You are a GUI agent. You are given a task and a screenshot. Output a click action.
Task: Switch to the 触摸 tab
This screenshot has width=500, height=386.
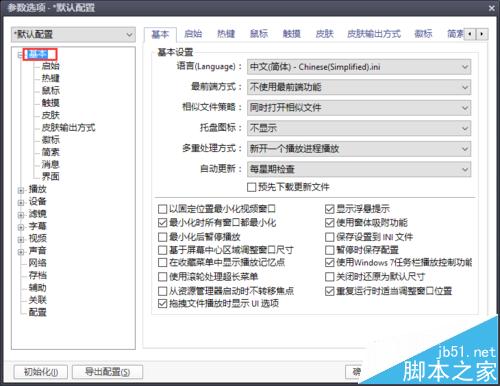click(292, 34)
